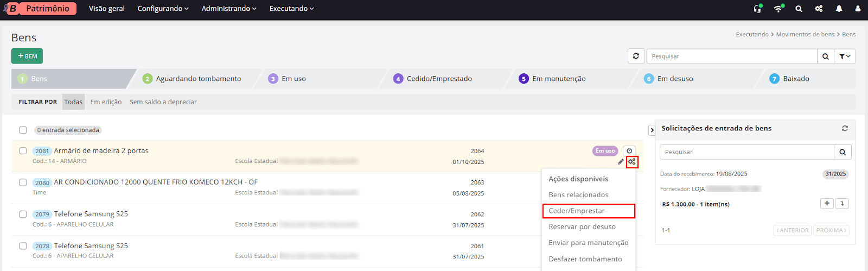Refresh the Solicitações de entrada de bens panel
Viewport: 868px width, 271px height.
click(x=845, y=128)
